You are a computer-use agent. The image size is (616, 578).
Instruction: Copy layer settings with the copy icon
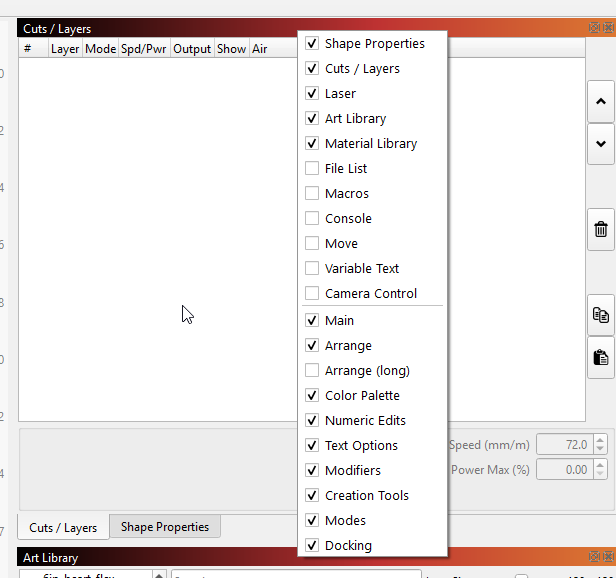(x=600, y=315)
